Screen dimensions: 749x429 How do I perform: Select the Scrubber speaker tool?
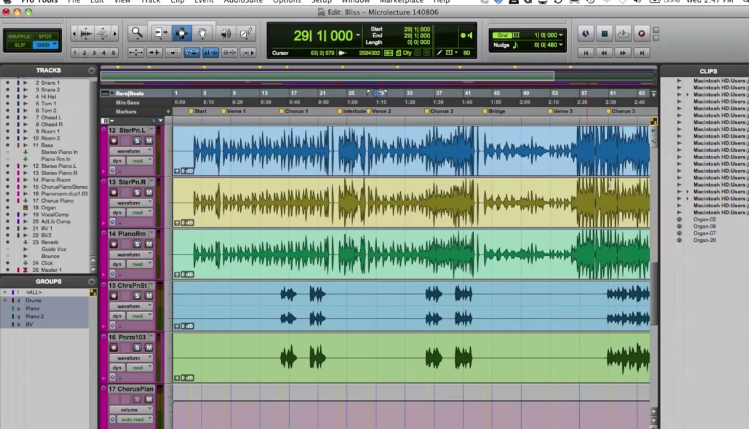226,33
